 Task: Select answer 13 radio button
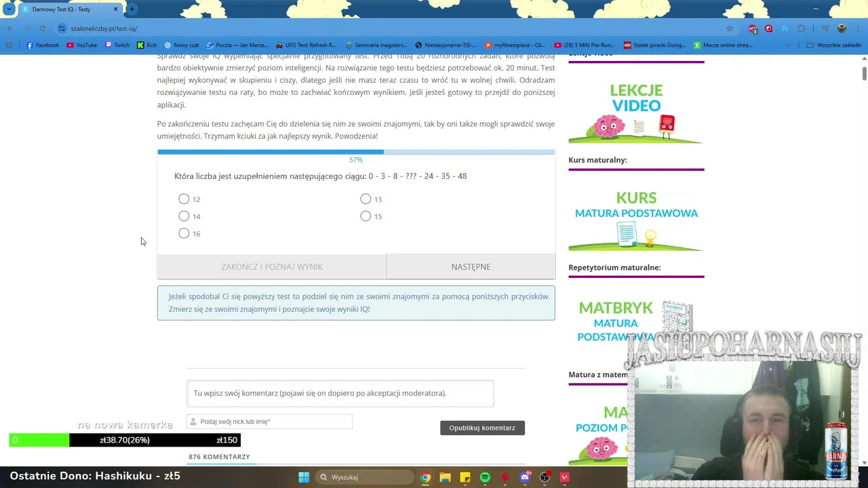pyautogui.click(x=366, y=199)
